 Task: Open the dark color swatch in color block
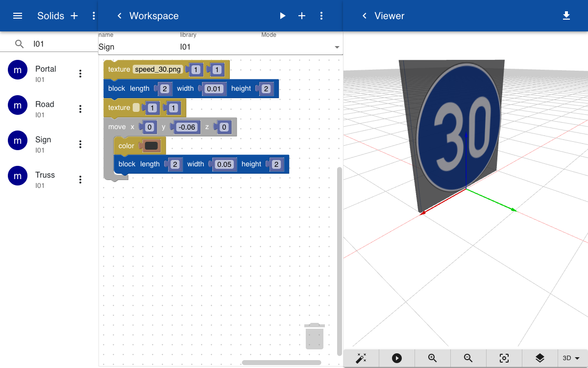tap(151, 146)
